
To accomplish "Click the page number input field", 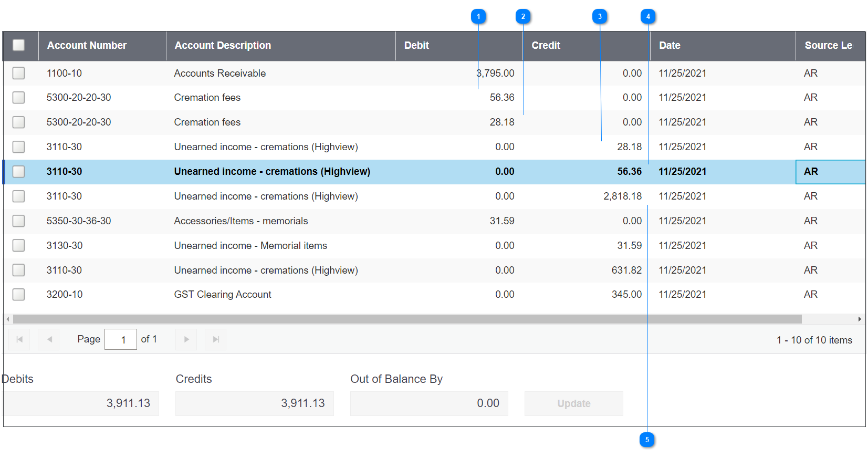I will [121, 339].
